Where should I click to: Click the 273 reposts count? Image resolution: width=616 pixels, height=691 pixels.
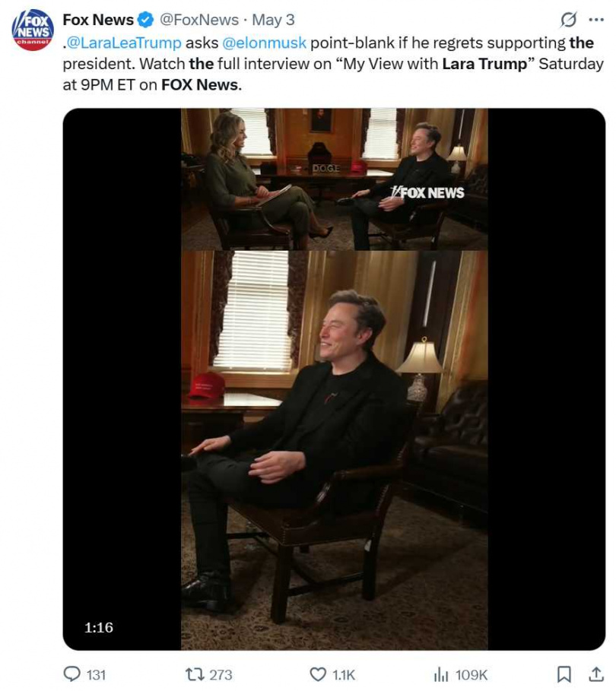point(220,674)
